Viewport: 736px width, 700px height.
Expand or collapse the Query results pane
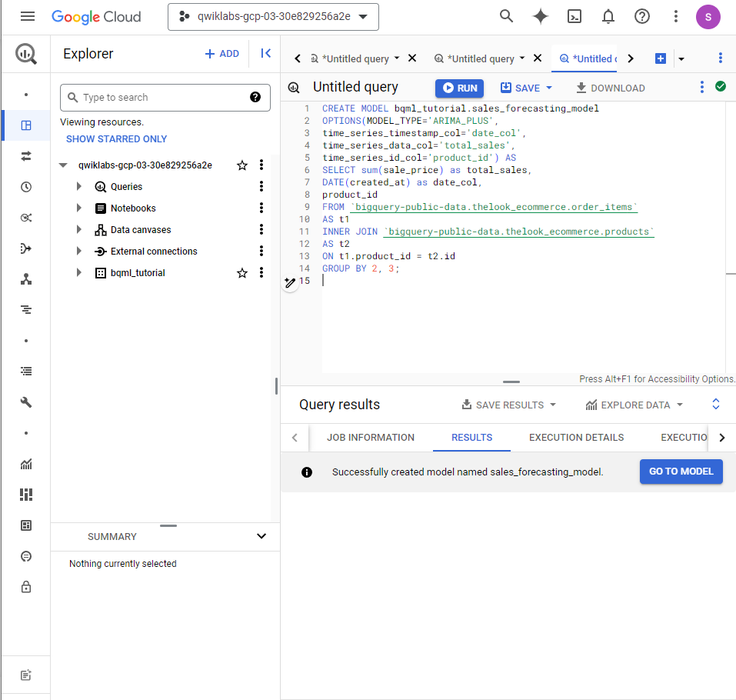coord(716,404)
